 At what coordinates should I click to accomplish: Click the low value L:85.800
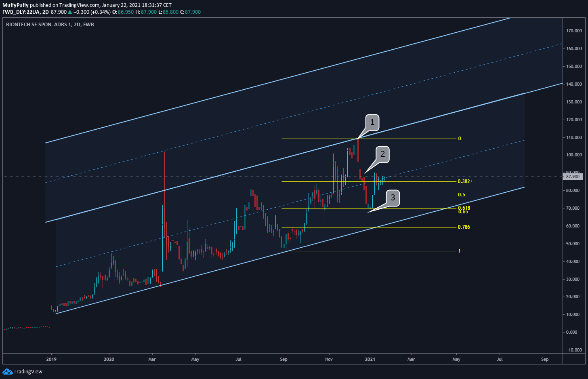pos(168,12)
